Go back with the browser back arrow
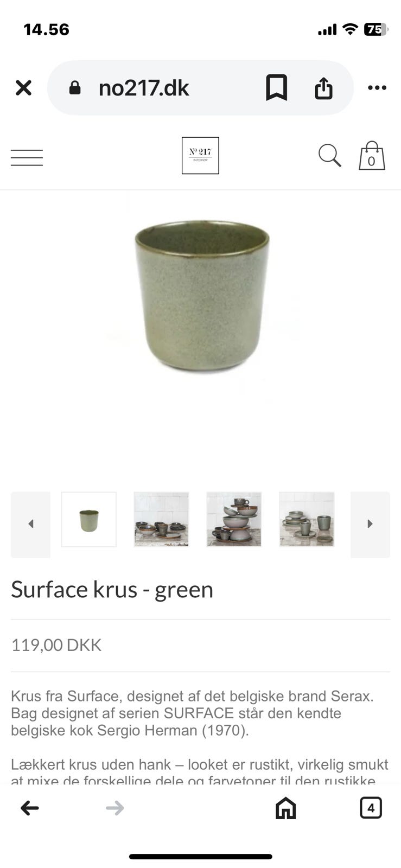Screen dimensions: 401x868 pyautogui.click(x=29, y=808)
